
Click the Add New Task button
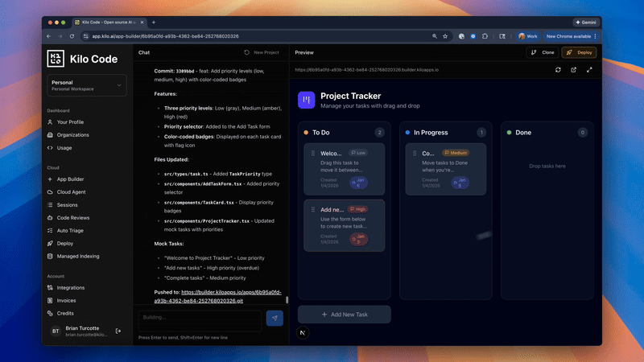(345, 315)
